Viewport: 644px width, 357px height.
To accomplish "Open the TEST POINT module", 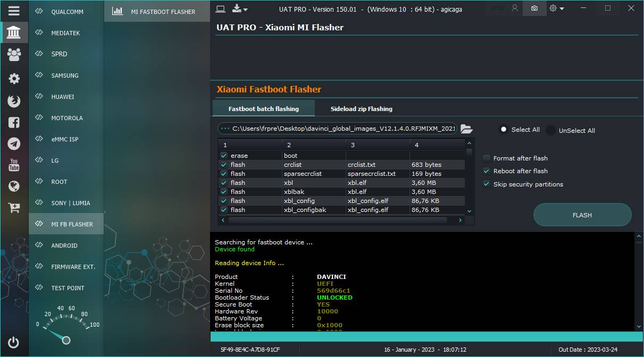I will click(x=66, y=288).
